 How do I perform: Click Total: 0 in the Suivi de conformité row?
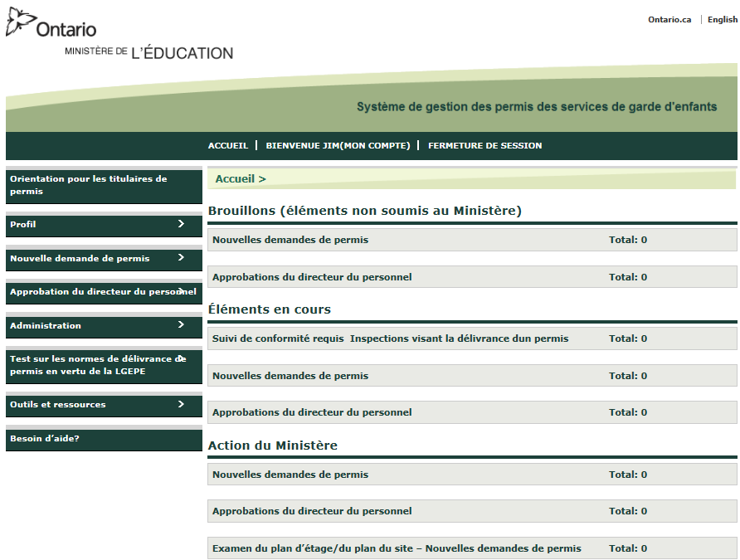[628, 338]
